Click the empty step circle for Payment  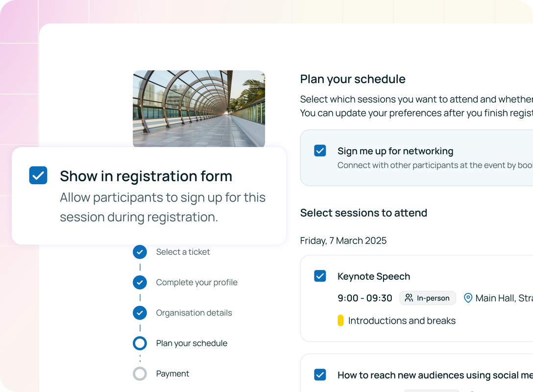pyautogui.click(x=140, y=374)
